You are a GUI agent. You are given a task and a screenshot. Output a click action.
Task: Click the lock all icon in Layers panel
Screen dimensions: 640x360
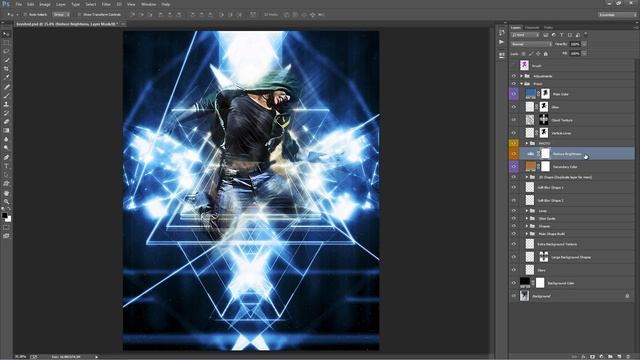[546, 53]
